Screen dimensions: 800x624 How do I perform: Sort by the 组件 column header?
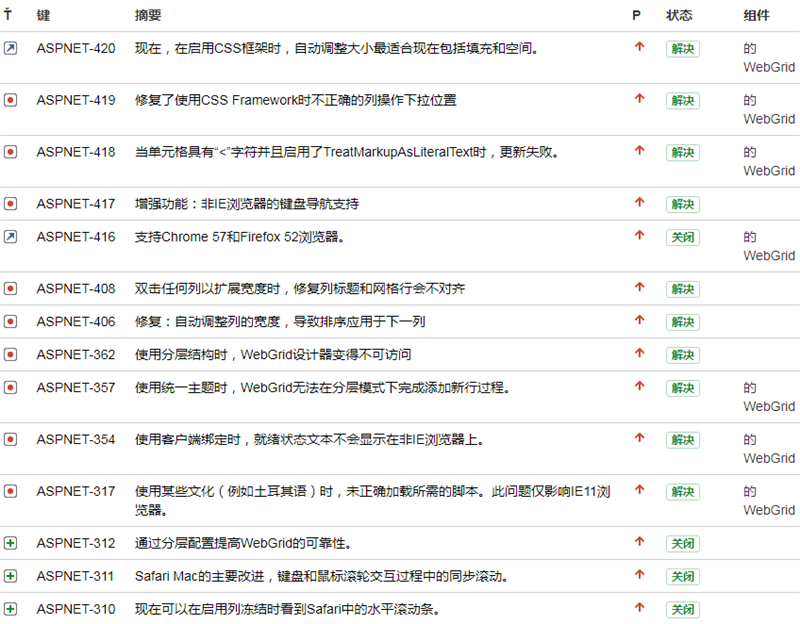pyautogui.click(x=756, y=16)
